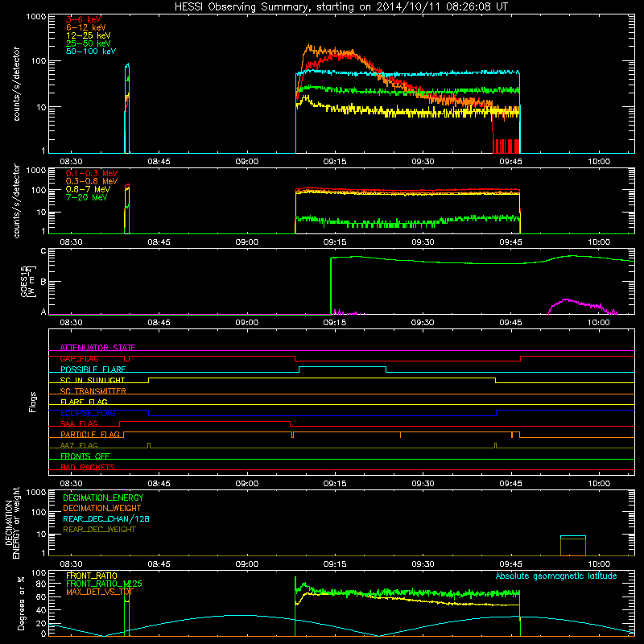Viewport: 644px width, 644px height.
Task: Click the 10:00 tick under the Flags plot
Action: coord(599,484)
